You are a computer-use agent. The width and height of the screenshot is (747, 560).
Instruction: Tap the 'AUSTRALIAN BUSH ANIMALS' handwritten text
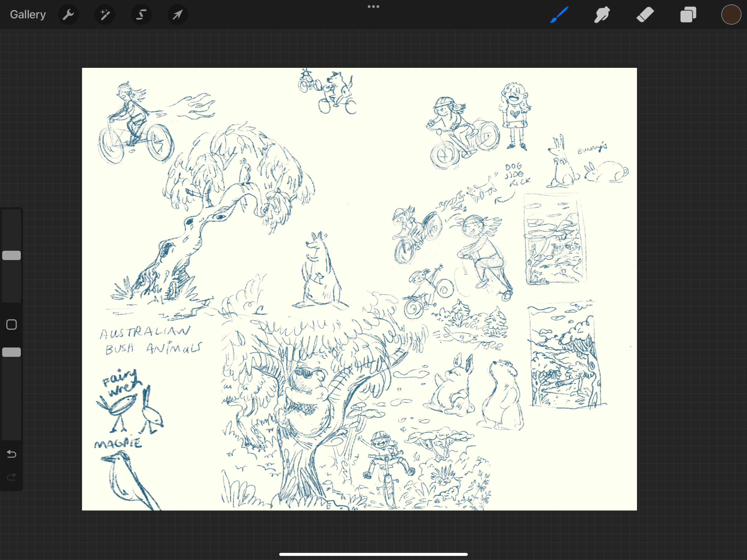(151, 340)
